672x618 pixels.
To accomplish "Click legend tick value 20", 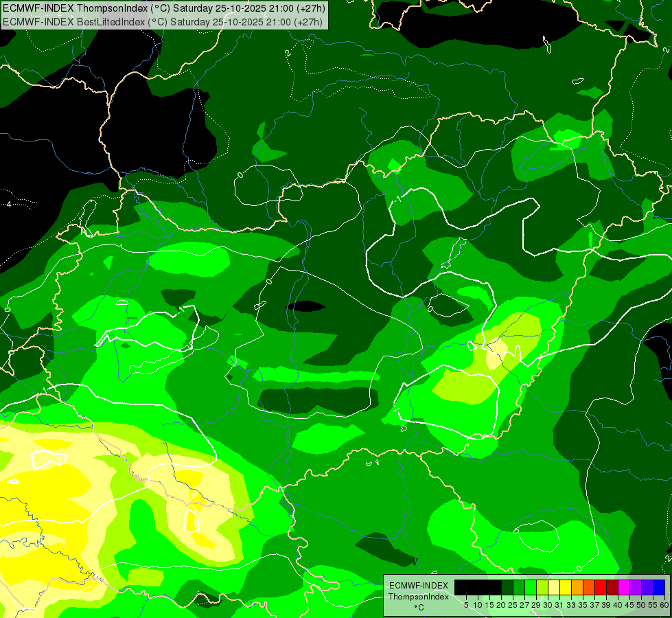I will pos(502,605).
